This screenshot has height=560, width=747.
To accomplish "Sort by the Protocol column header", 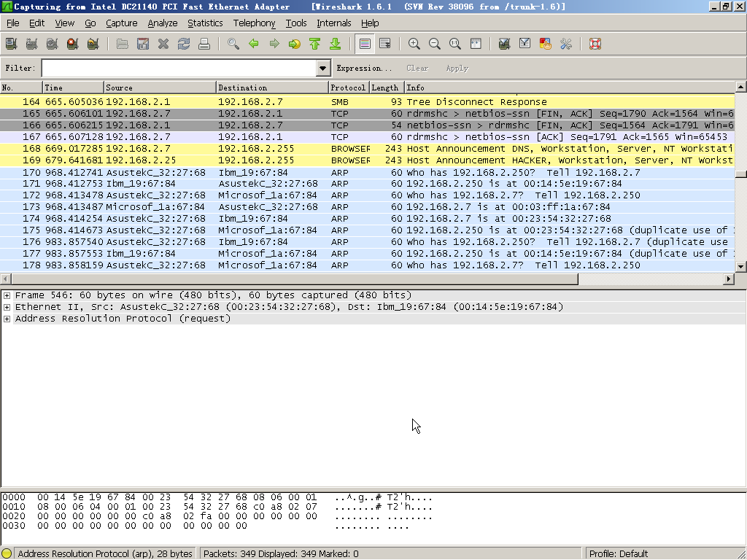I will 349,87.
